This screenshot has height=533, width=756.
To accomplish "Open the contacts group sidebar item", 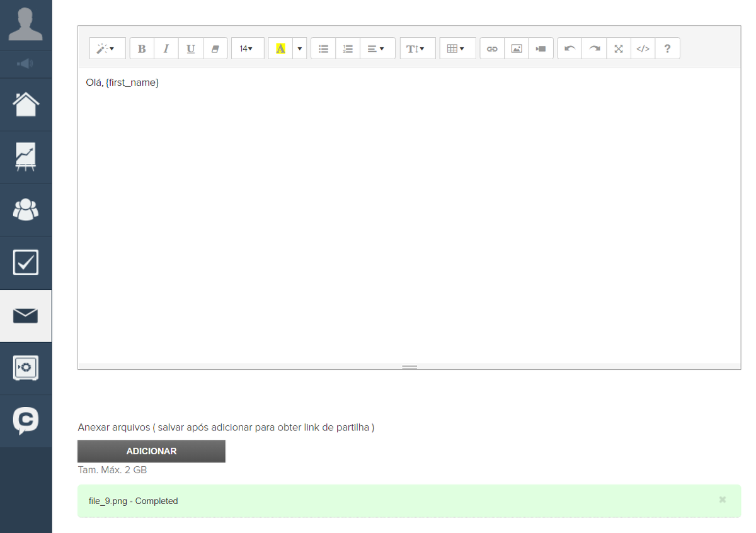I will [26, 210].
